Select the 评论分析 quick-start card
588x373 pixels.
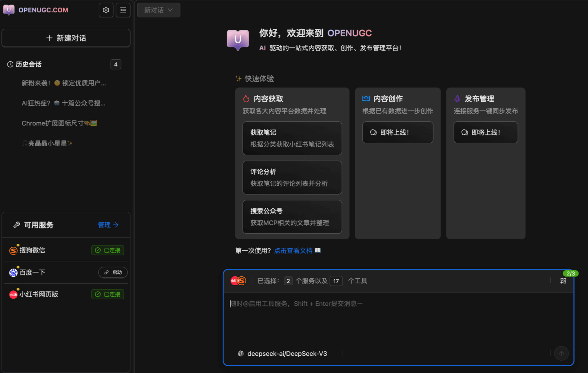[292, 178]
